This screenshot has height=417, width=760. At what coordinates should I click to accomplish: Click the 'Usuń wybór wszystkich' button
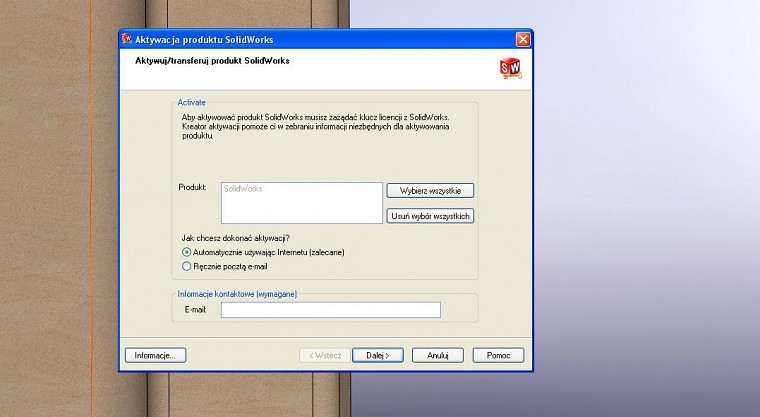coord(430,216)
